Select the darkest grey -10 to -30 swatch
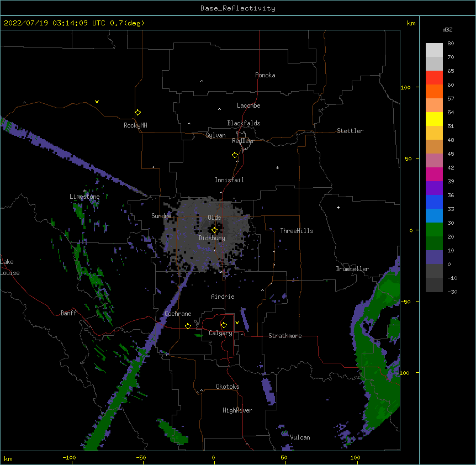This screenshot has width=476, height=465. tap(434, 285)
